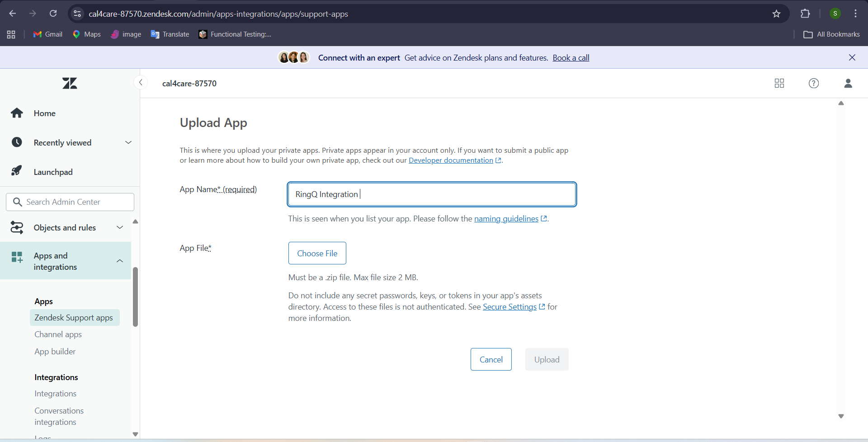Image resolution: width=868 pixels, height=442 pixels.
Task: Open Launchpad from the sidebar
Action: tap(53, 172)
